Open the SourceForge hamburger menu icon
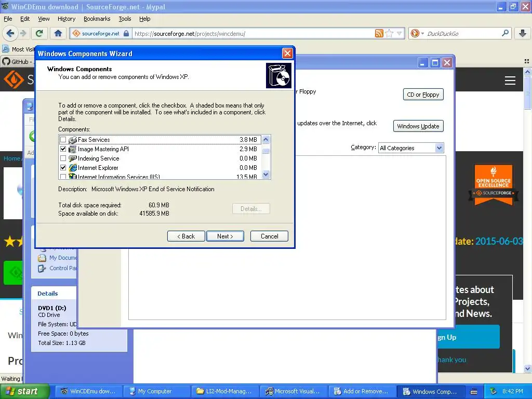Viewport: 532px width, 399px height. [x=510, y=81]
